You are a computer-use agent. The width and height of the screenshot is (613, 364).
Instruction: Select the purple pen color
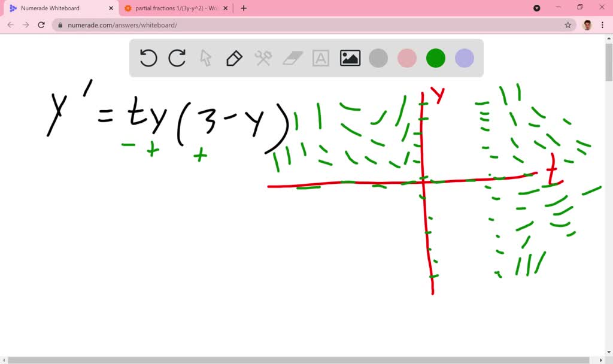click(464, 58)
